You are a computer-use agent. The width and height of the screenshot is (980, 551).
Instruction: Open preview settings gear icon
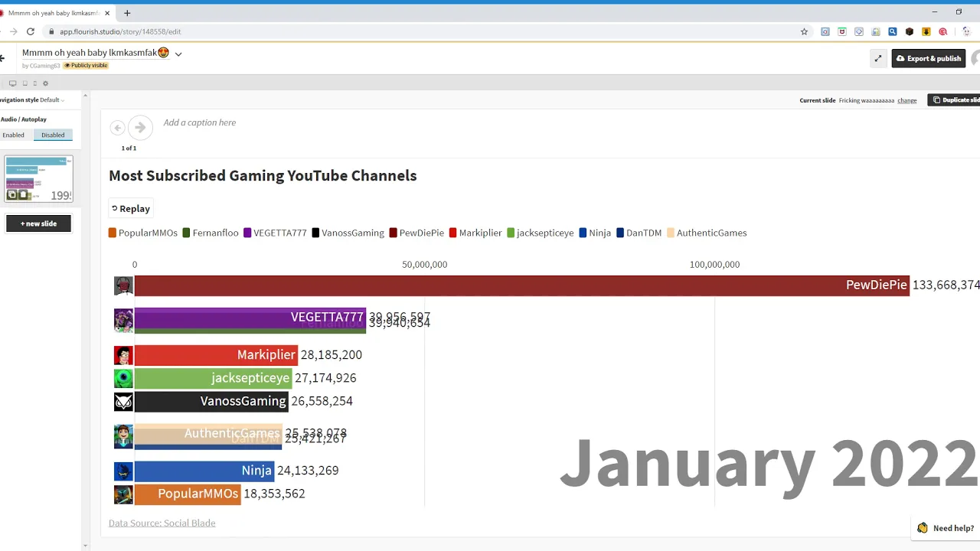[45, 83]
